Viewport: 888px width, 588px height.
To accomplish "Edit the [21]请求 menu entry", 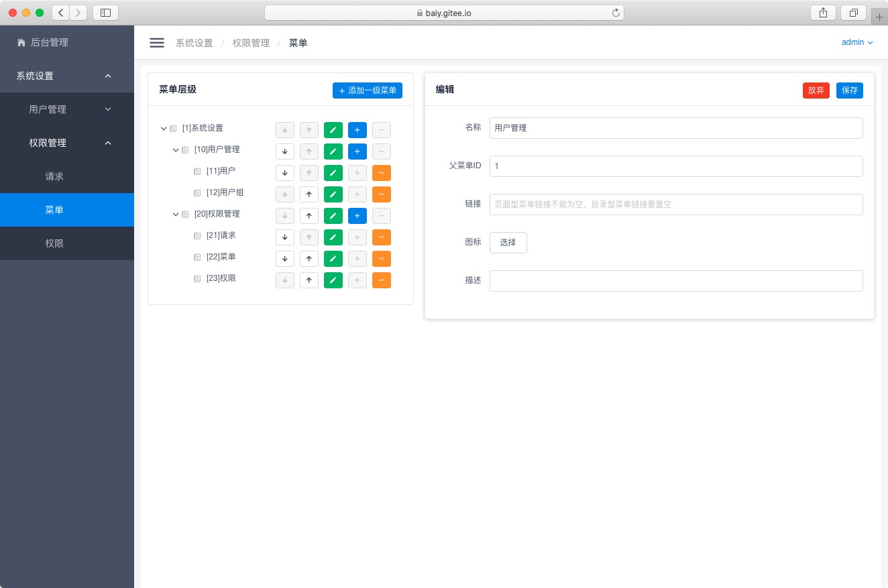I will pyautogui.click(x=333, y=237).
